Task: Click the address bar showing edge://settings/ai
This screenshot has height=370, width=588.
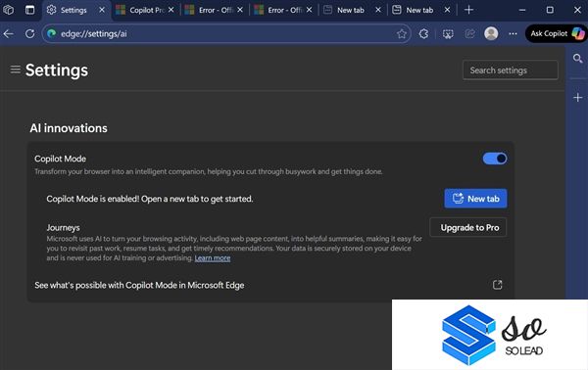Action: point(225,33)
